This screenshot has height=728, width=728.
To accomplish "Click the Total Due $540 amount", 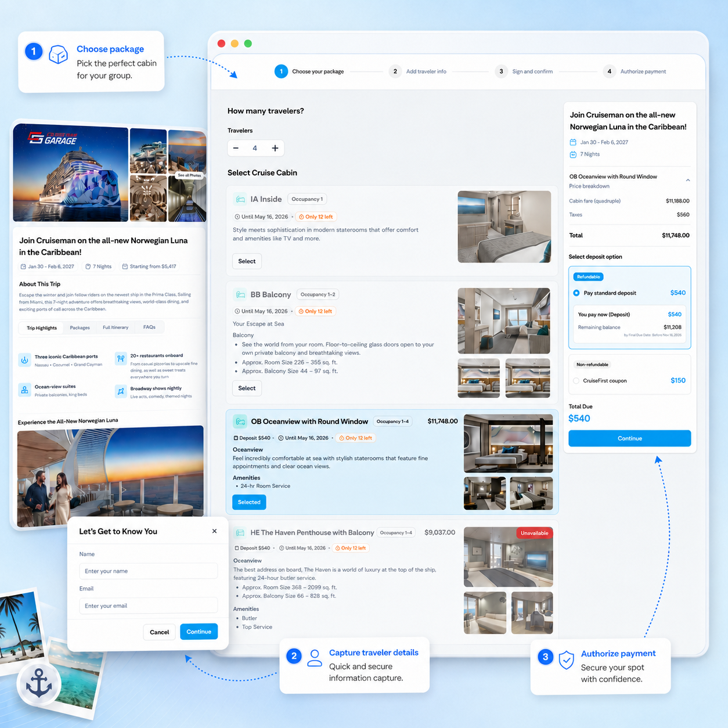I will pyautogui.click(x=579, y=419).
